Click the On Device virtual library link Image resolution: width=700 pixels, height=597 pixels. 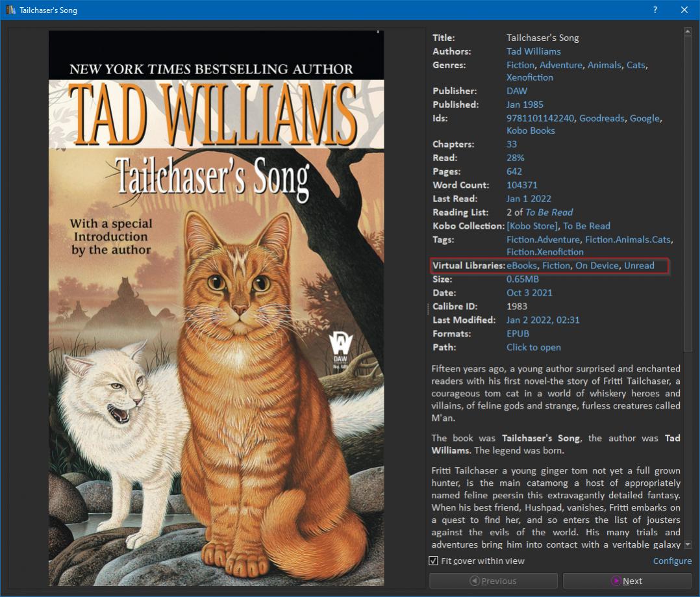(x=597, y=266)
